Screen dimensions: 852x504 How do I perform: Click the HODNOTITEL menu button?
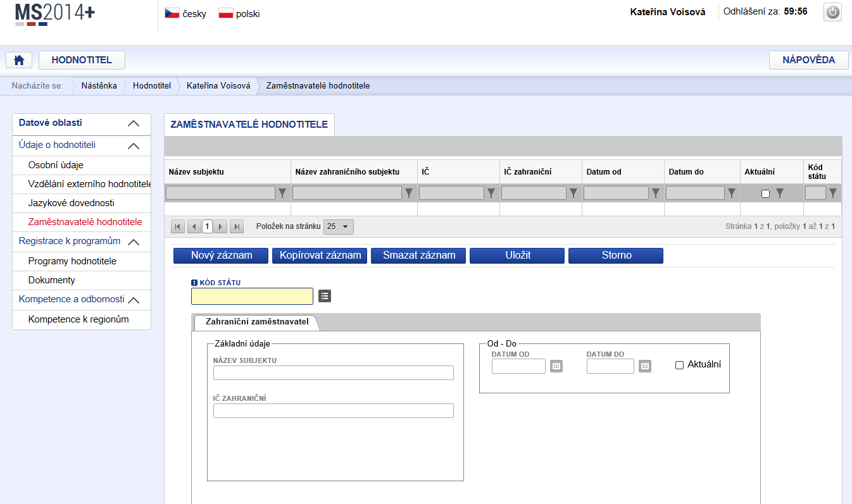(x=82, y=60)
